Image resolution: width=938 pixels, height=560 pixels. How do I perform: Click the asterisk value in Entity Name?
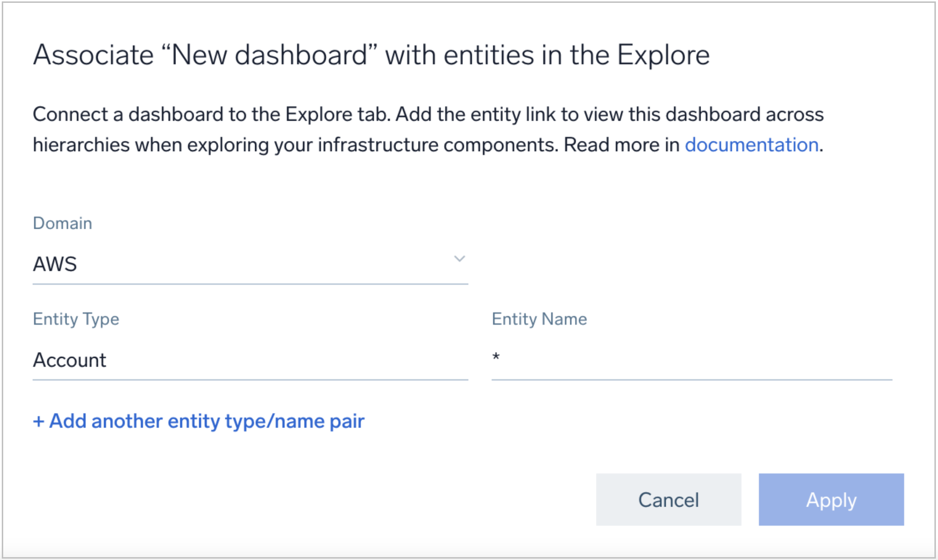[x=496, y=356]
